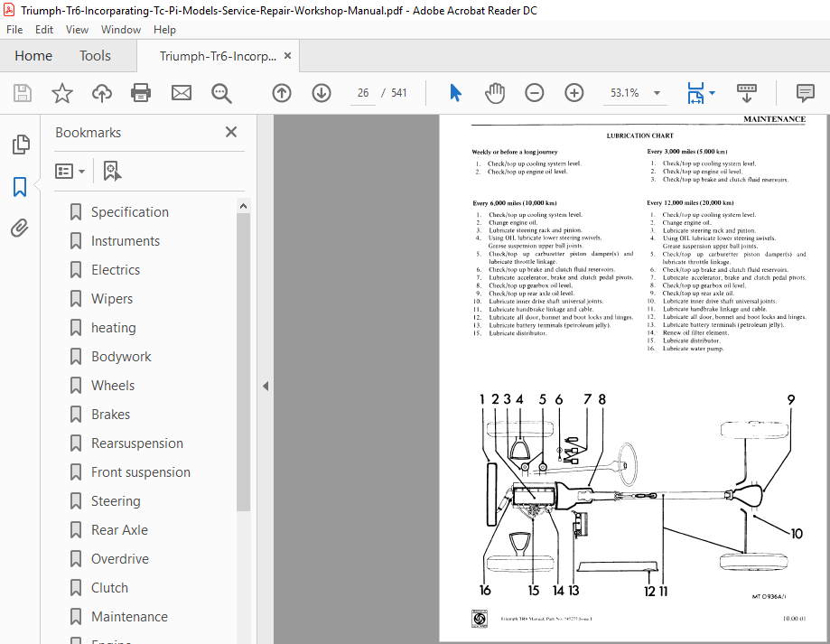
Task: Open the attachments paperclip panel
Action: (20, 229)
